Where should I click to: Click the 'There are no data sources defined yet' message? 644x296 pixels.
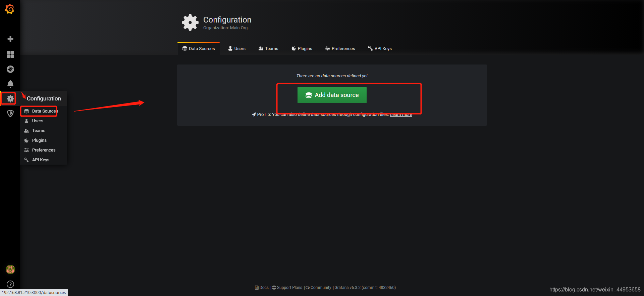tap(332, 76)
